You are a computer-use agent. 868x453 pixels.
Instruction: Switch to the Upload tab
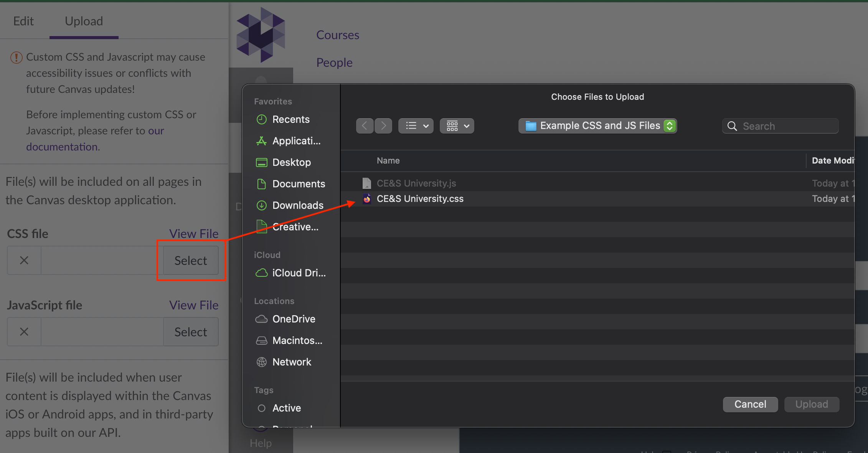pyautogui.click(x=84, y=21)
